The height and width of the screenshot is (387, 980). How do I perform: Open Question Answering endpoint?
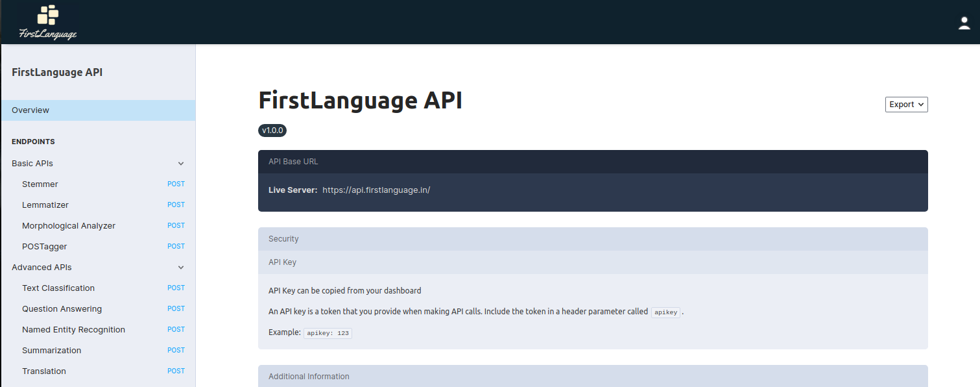tap(62, 309)
